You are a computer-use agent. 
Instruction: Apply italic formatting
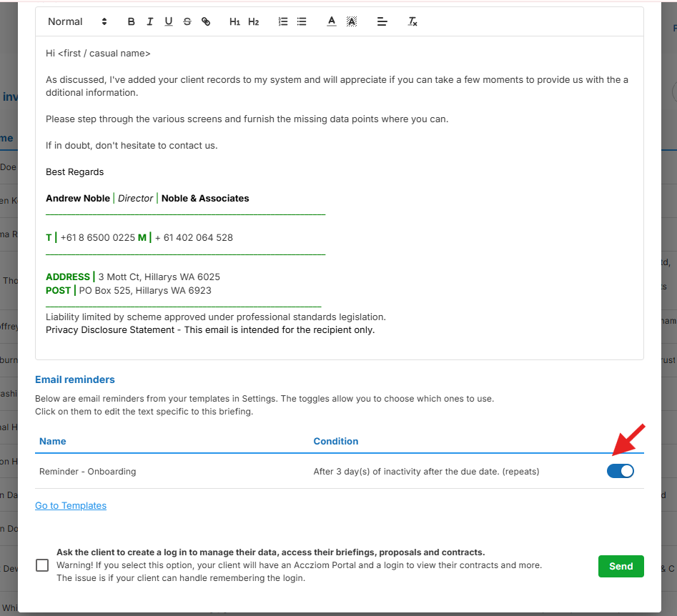click(150, 21)
